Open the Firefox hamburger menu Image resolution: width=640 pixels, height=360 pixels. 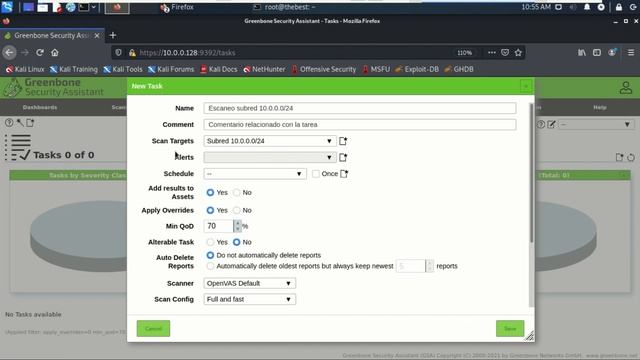(x=631, y=53)
